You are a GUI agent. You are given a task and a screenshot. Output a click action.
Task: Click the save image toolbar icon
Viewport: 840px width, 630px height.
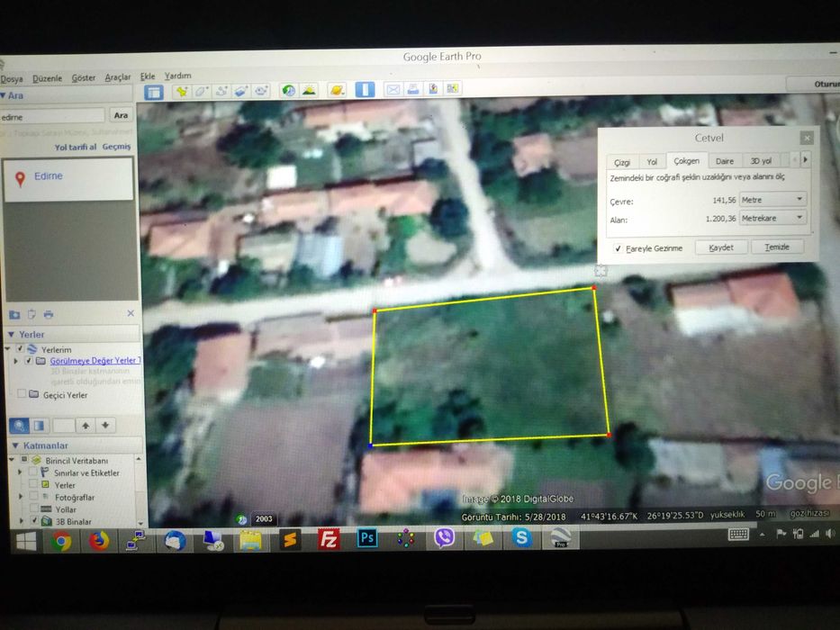tap(433, 88)
